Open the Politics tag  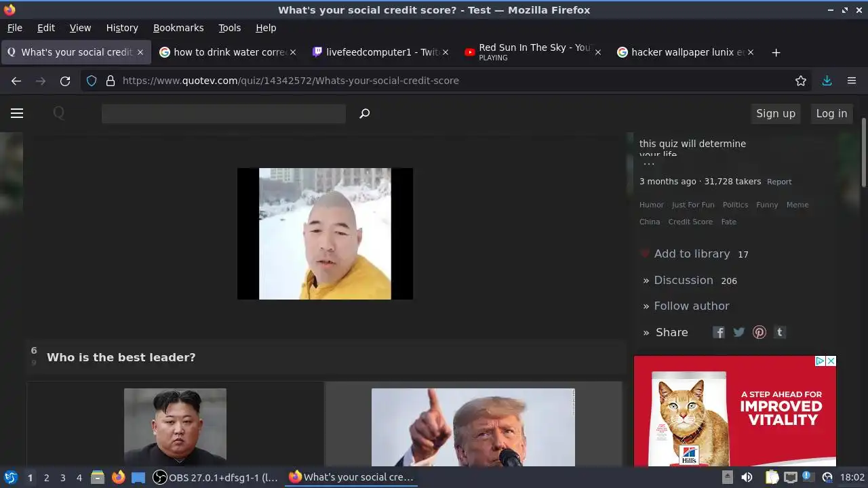[735, 205]
